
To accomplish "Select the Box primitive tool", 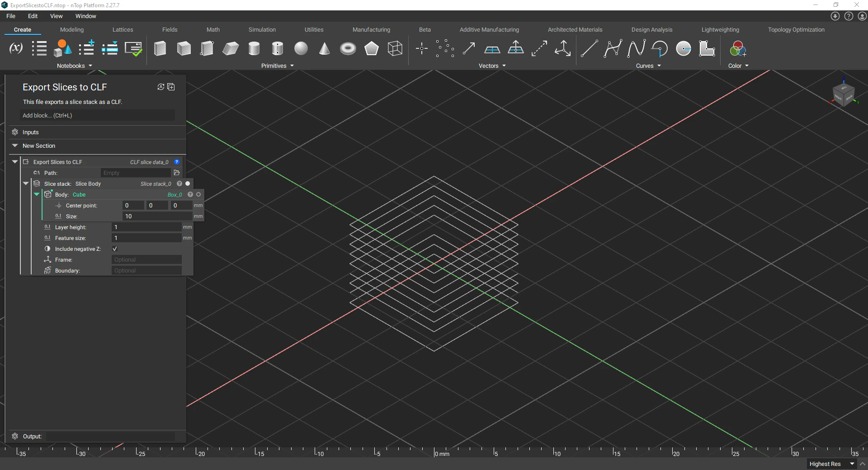I will [x=160, y=48].
